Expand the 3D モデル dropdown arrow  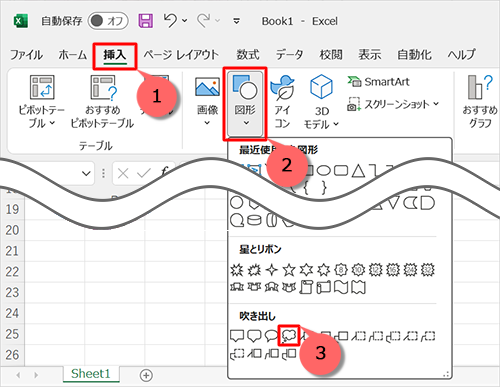[x=336, y=124]
